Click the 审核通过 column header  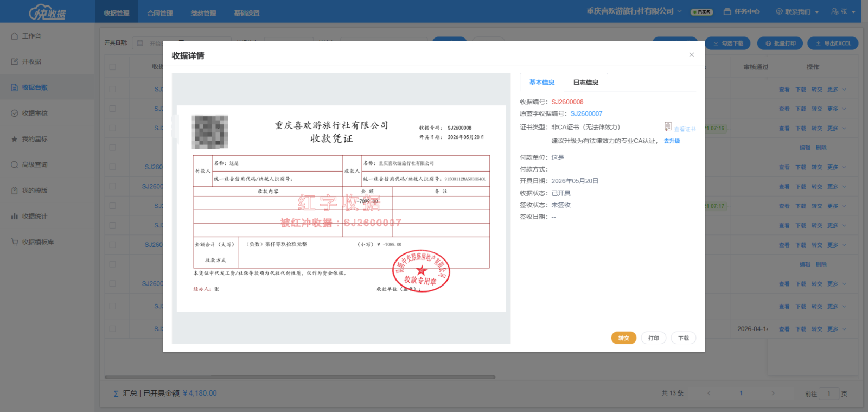pos(756,67)
